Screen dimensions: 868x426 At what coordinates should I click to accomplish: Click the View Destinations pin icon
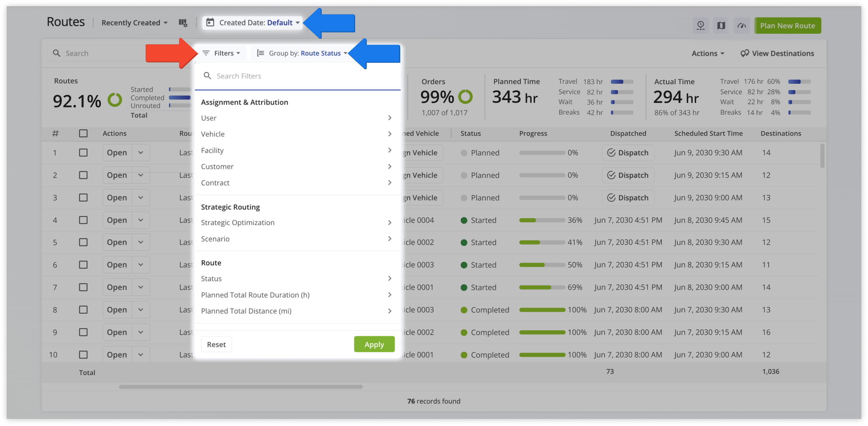[x=745, y=53]
